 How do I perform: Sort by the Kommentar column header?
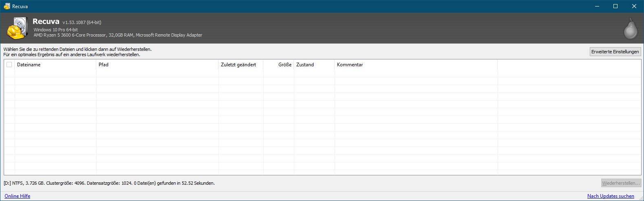click(x=416, y=65)
